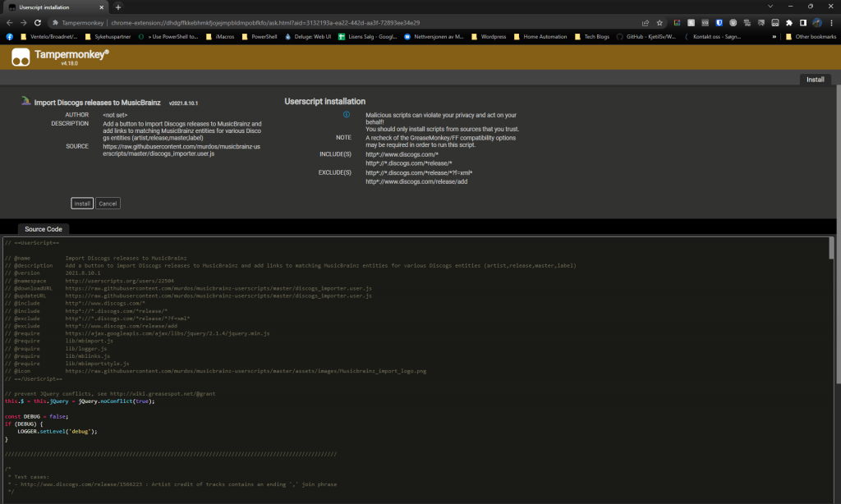
Task: Click the source code pane scrollbar
Action: point(831,248)
